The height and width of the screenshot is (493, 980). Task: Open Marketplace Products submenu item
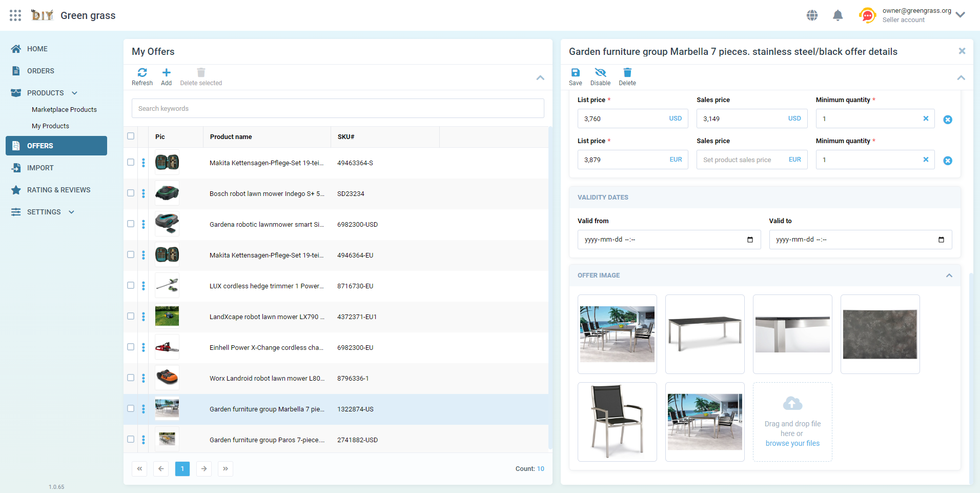coord(64,109)
